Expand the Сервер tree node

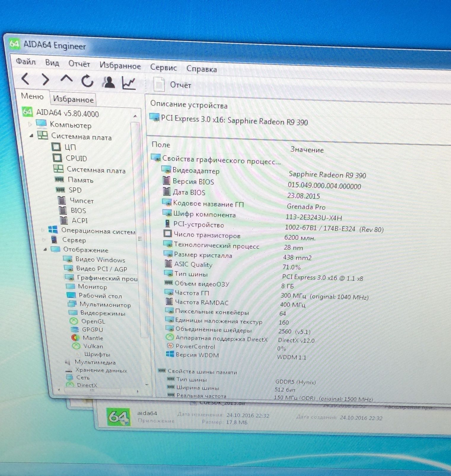pyautogui.click(x=44, y=239)
